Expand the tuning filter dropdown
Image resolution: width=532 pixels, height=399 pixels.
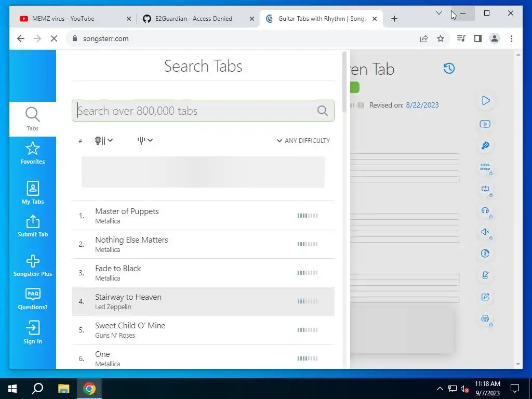pyautogui.click(x=145, y=140)
